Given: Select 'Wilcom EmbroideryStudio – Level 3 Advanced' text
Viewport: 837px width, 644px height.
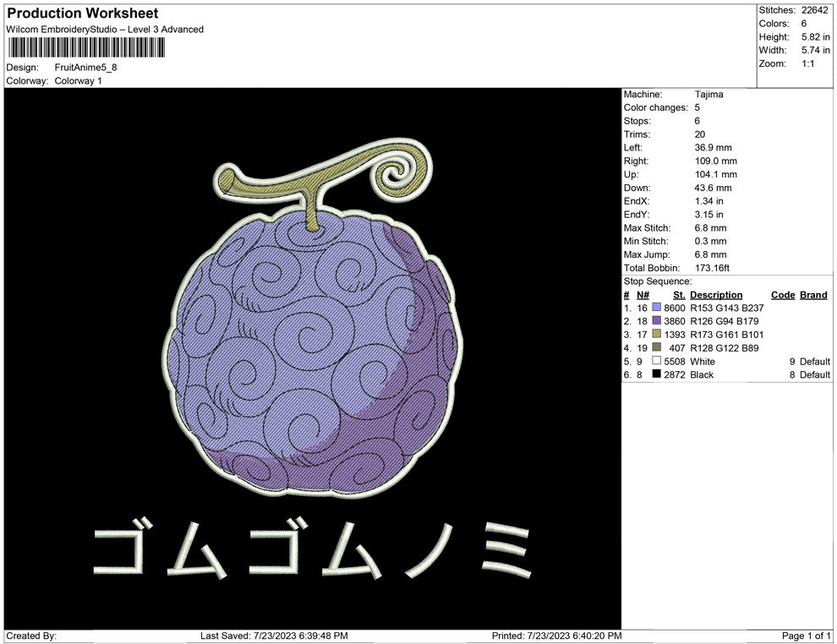Looking at the screenshot, I should point(105,30).
